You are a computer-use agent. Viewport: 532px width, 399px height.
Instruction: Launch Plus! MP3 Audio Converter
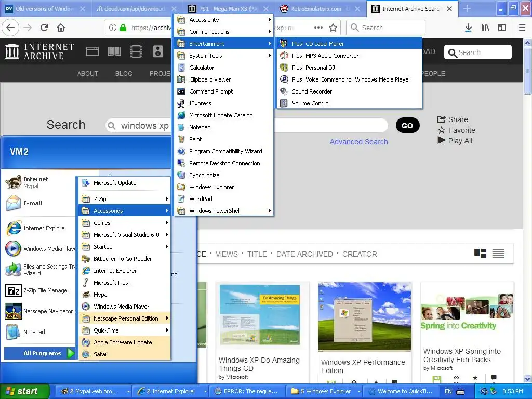tap(349, 56)
